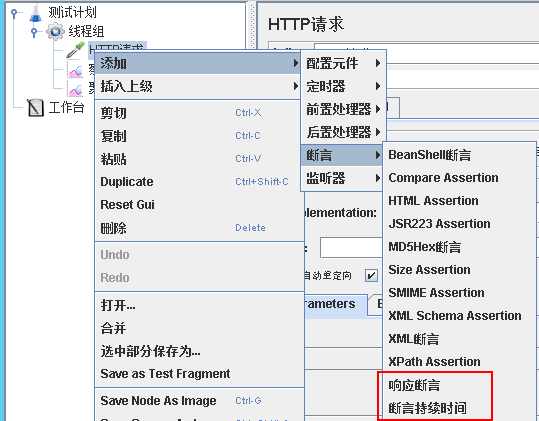Viewport: 539px width, 421px height.
Task: Click the greyed-out Undo menu entry
Action: [x=199, y=255]
